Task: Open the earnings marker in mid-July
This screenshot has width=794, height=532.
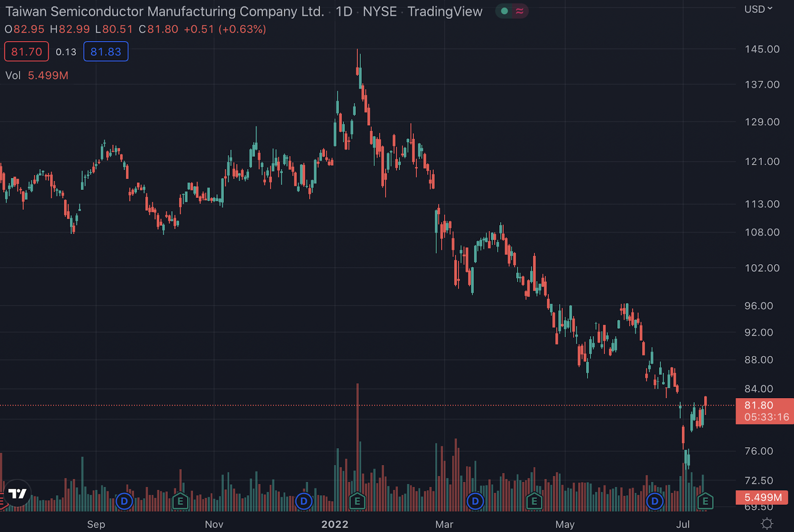Action: click(x=705, y=501)
